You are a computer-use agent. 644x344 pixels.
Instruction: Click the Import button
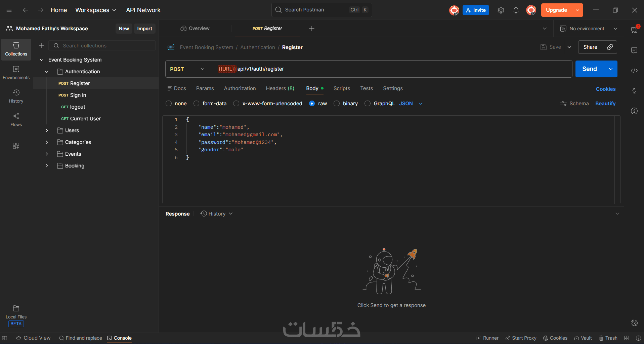pos(145,29)
